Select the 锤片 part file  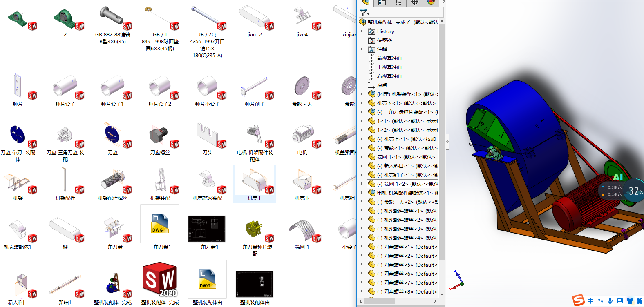coord(18,91)
